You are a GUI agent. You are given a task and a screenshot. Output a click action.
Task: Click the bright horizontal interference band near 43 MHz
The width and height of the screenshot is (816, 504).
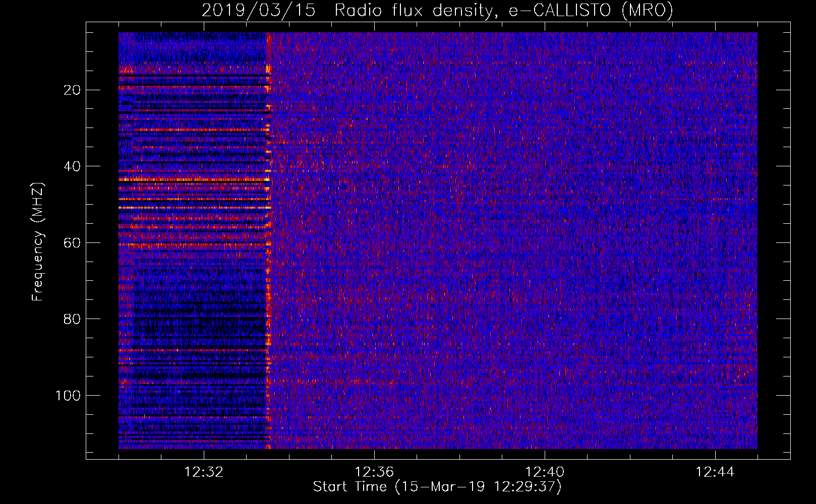pos(194,179)
